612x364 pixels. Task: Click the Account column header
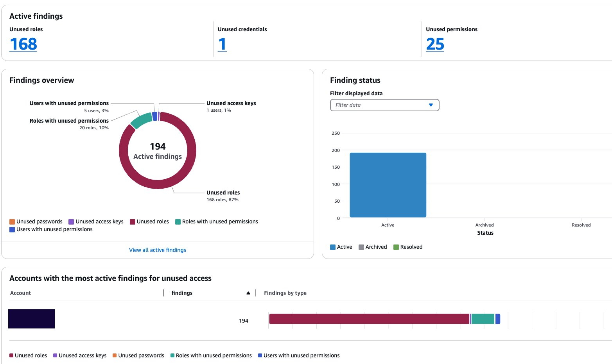click(x=20, y=293)
